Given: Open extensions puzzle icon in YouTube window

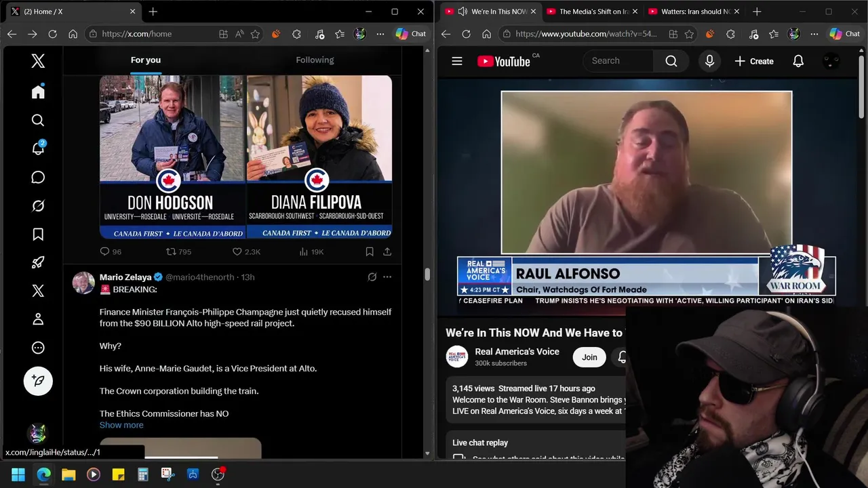Looking at the screenshot, I should point(730,34).
